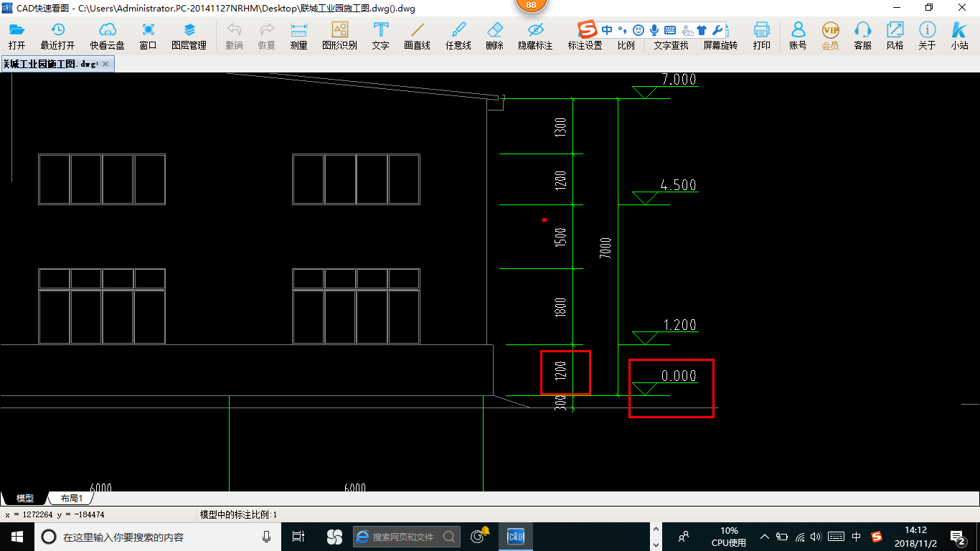Open the VIP 会员 membership page
The height and width of the screenshot is (551, 980).
[x=830, y=36]
